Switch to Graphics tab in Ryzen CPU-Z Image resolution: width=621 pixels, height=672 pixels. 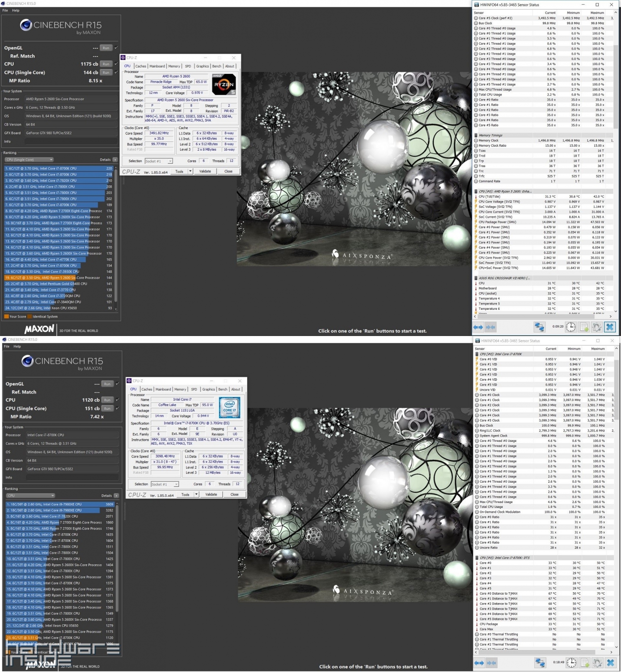[x=202, y=66]
